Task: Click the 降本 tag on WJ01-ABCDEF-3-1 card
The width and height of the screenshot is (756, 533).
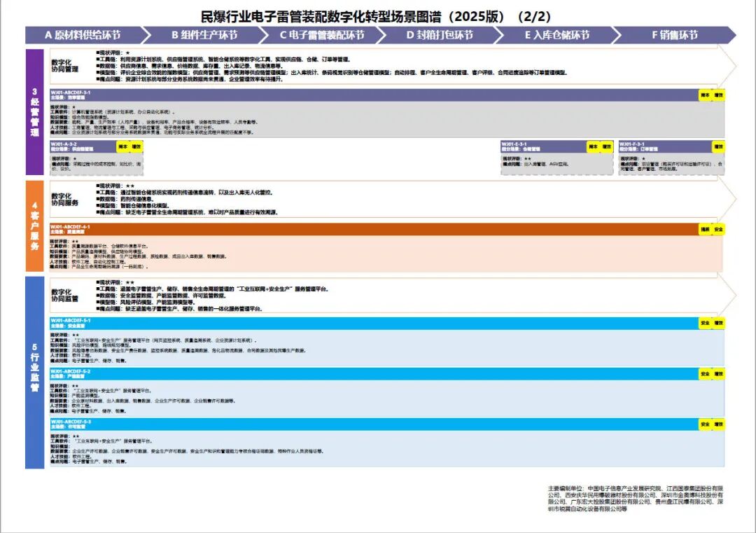Action: pos(705,95)
